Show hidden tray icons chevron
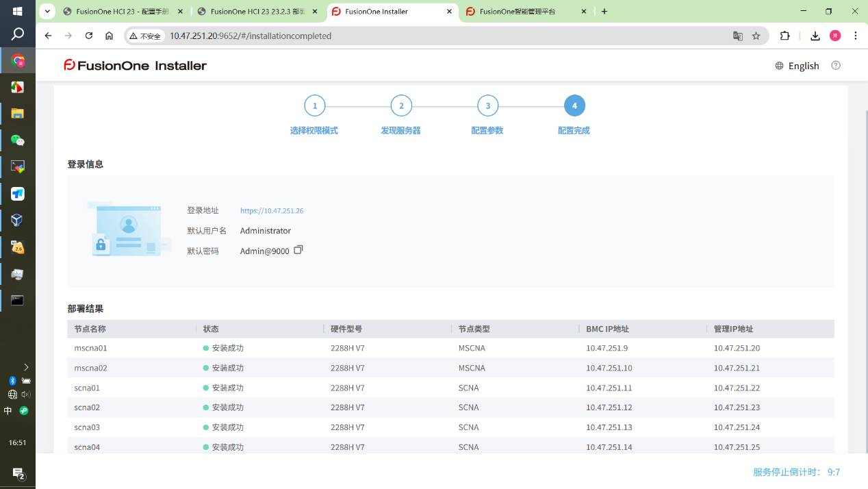Viewport: 868px width, 489px height. (26, 367)
